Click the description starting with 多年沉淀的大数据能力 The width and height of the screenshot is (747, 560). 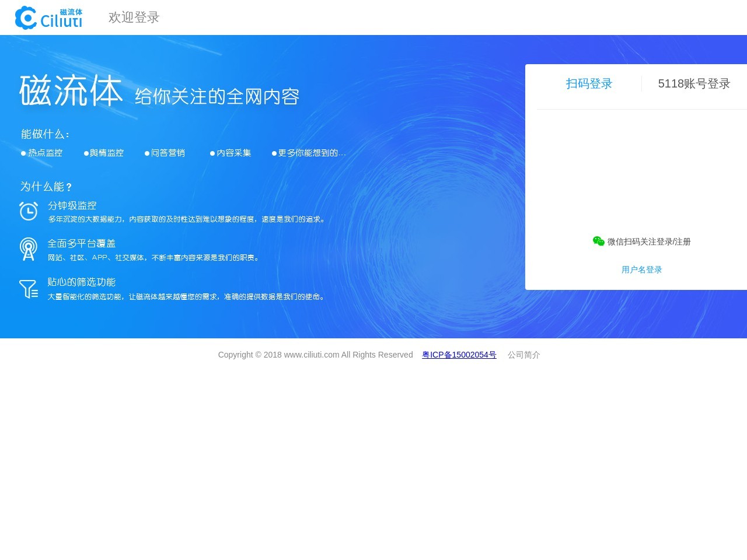pos(187,219)
